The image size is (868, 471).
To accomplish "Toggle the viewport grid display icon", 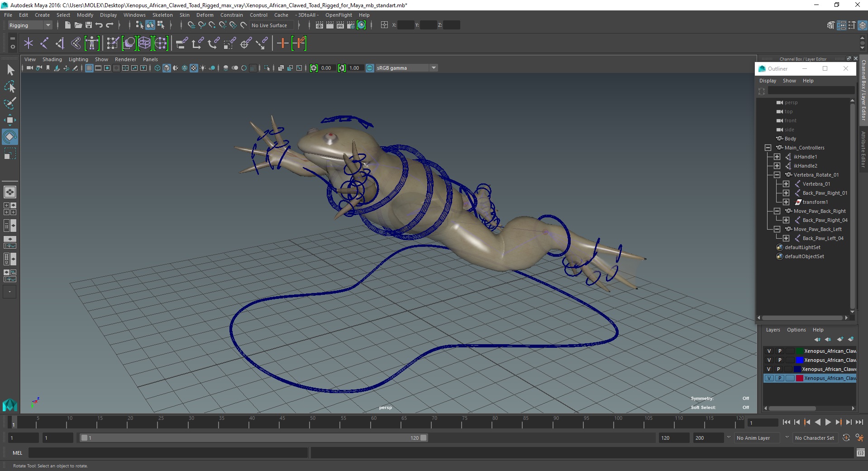I will (x=89, y=68).
